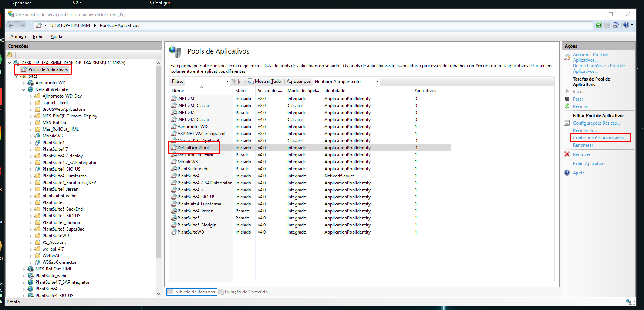644x310 pixels.
Task: Click the Parar stop icon in Ações
Action: [567, 99]
